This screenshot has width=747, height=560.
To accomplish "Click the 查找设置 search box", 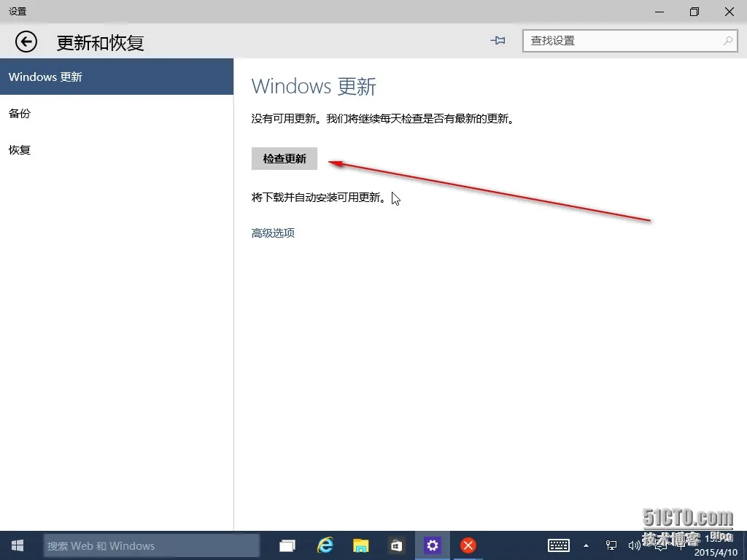I will [x=630, y=41].
